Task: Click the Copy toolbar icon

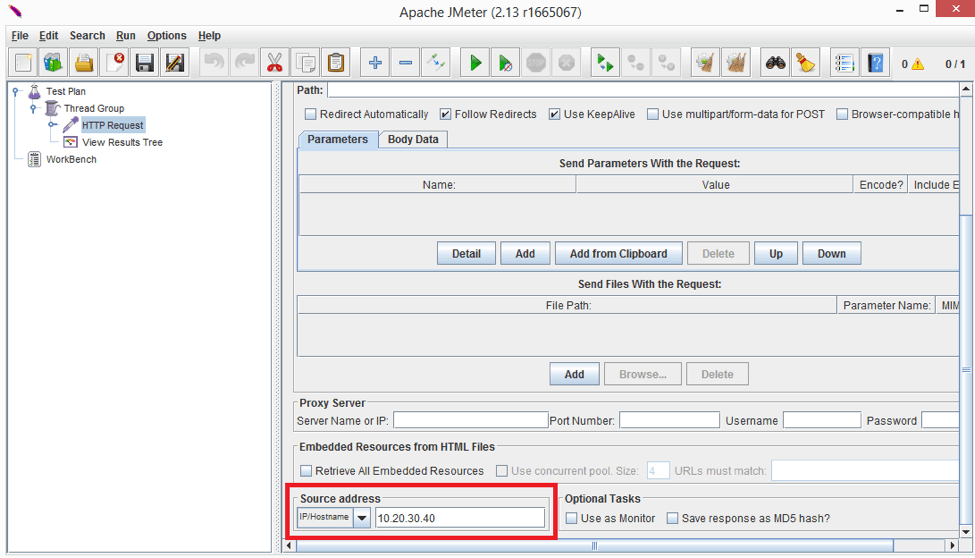Action: (x=305, y=63)
